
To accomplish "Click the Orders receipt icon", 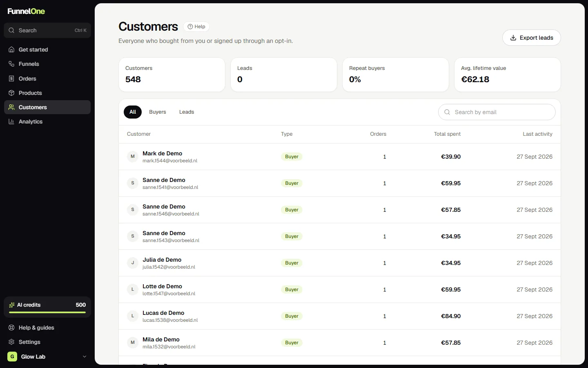I will tap(11, 79).
